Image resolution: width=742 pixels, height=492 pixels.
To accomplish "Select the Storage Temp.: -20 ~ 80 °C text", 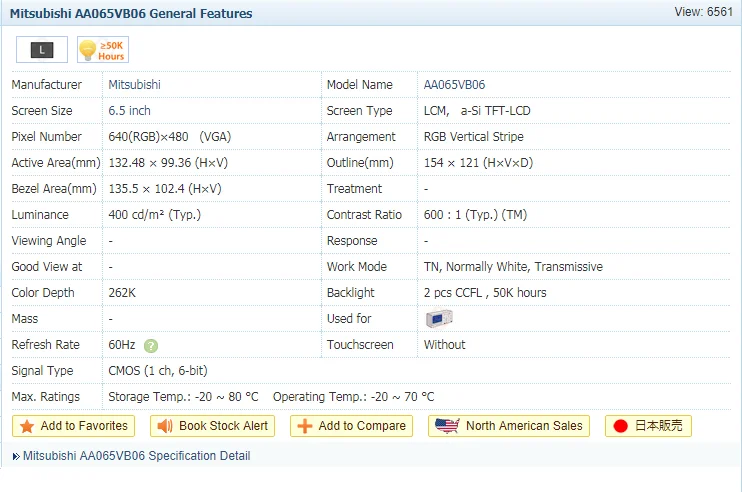I will coord(183,397).
